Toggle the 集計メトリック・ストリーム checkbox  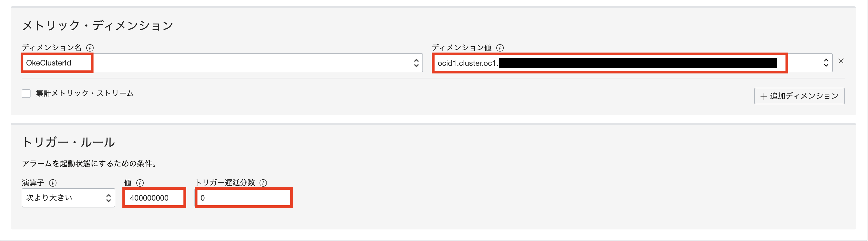click(x=26, y=93)
